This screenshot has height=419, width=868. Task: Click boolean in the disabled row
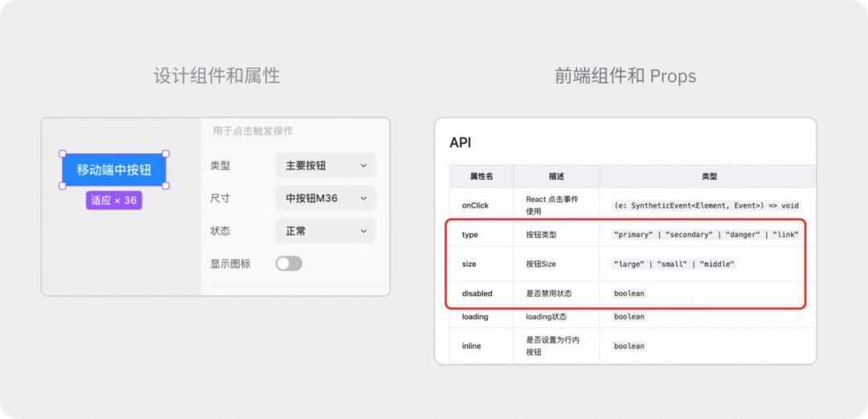(x=628, y=294)
